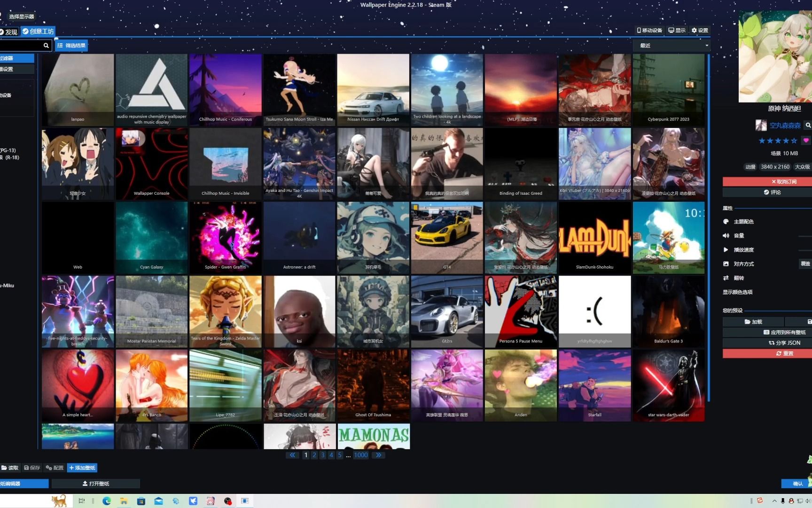The width and height of the screenshot is (812, 508).
Task: Click the 保存 button at bottom left
Action: (x=32, y=468)
